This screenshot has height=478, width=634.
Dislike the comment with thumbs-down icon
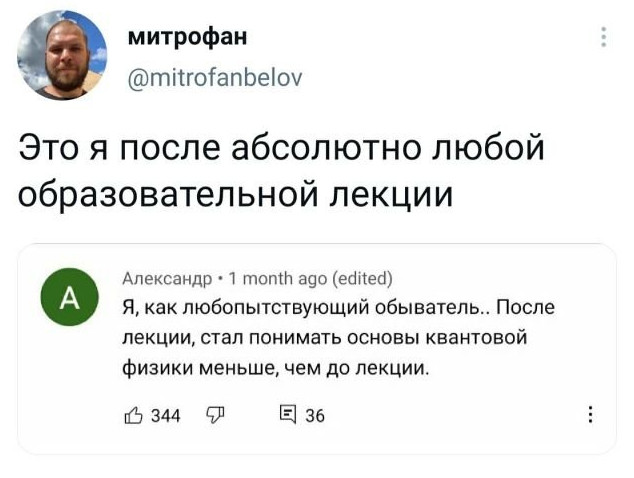[x=212, y=415]
